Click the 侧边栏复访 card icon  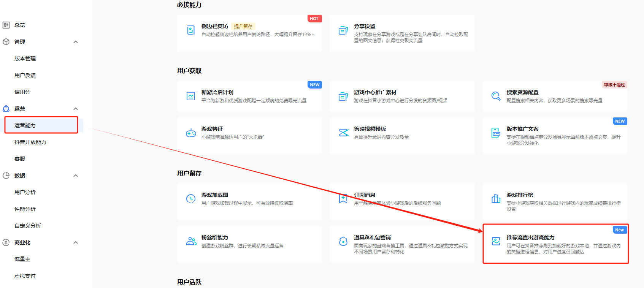pyautogui.click(x=191, y=30)
